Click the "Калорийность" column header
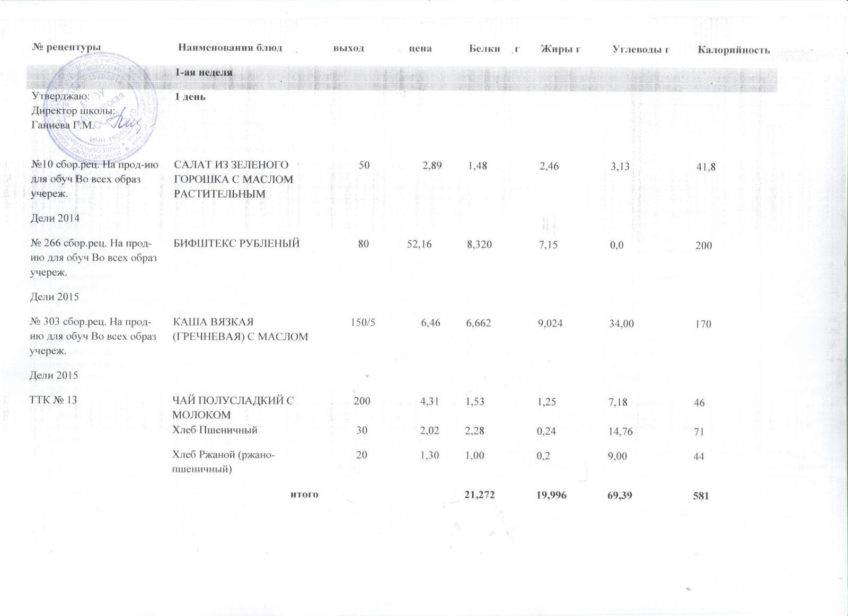This screenshot has height=616, width=848. tap(733, 50)
